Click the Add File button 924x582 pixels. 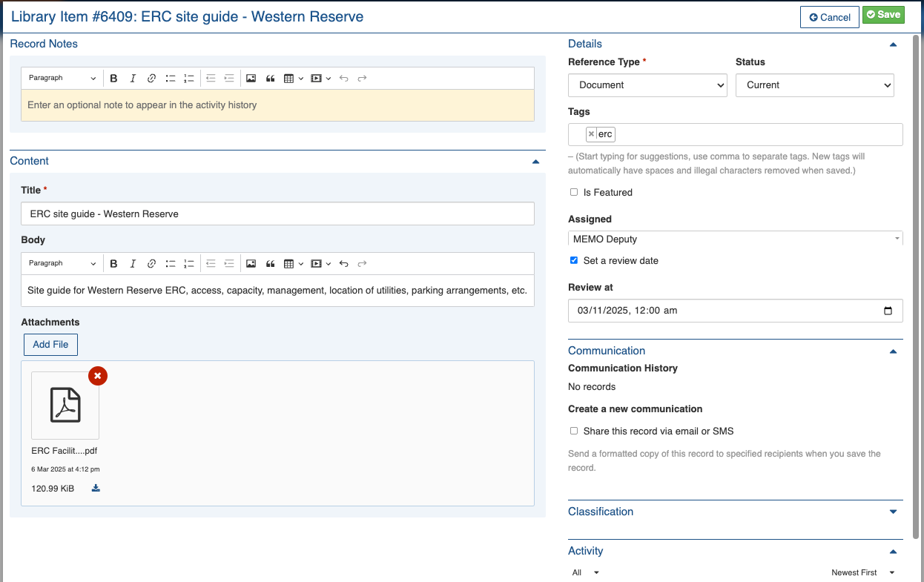[50, 345]
